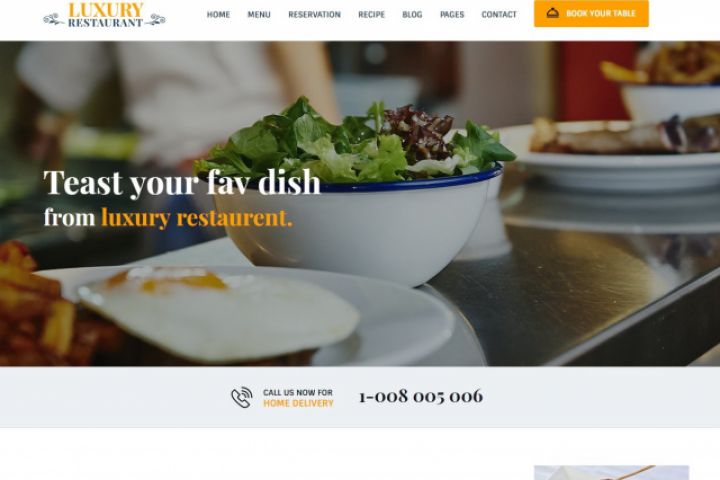Open the Menu navigation item
The height and width of the screenshot is (480, 720).
point(259,15)
